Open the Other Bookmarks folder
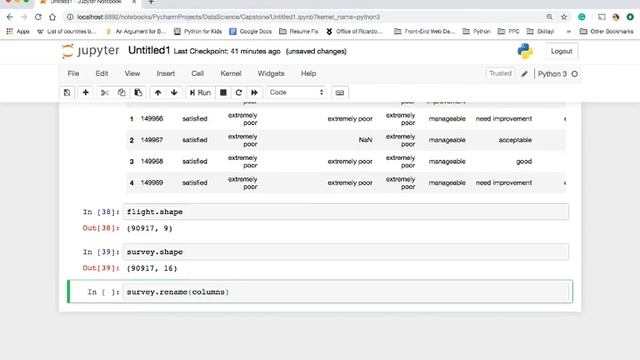The height and width of the screenshot is (360, 640). [x=607, y=31]
